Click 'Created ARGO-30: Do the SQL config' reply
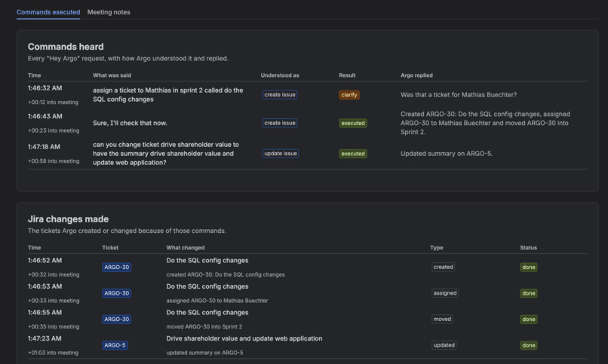This screenshot has height=364, width=608. [485, 123]
